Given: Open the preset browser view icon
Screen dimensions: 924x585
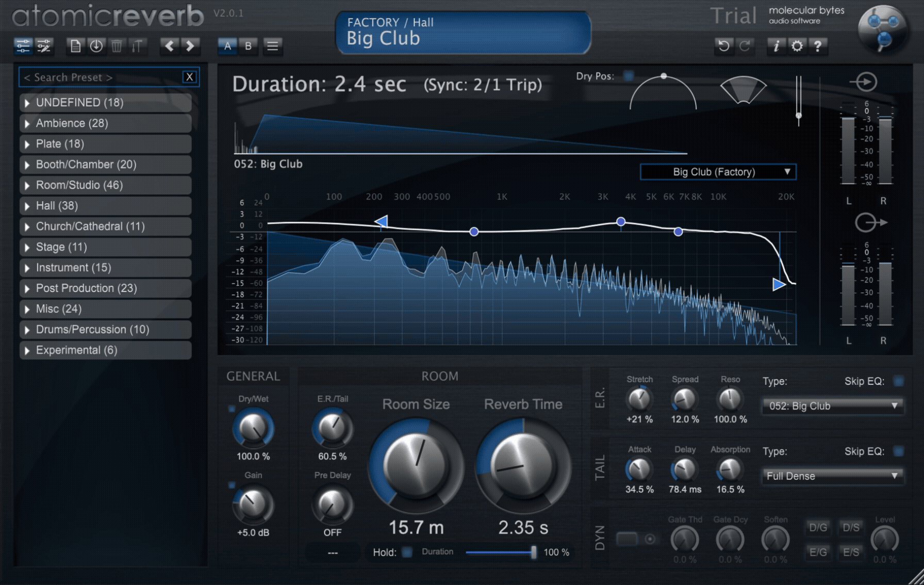Looking at the screenshot, I should pos(23,46).
